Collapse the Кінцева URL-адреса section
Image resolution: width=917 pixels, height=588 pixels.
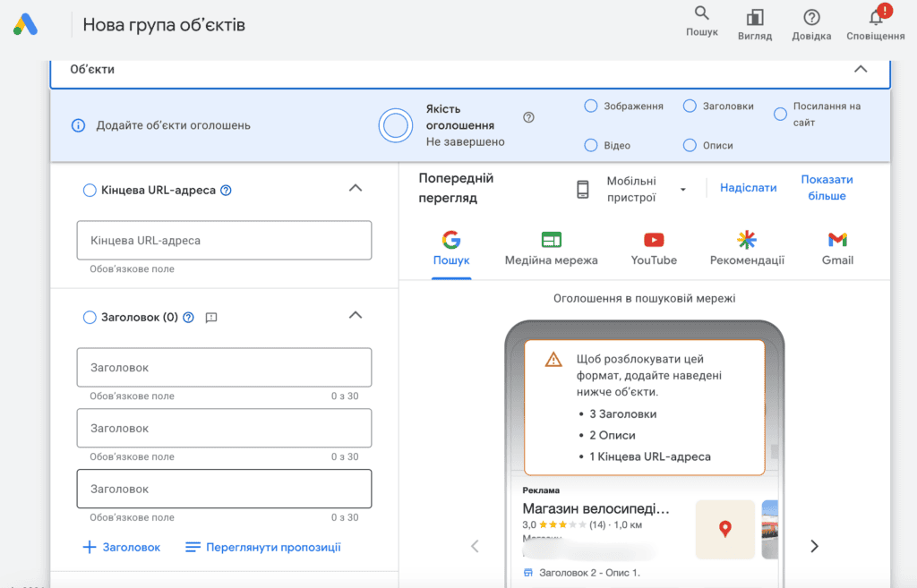point(355,188)
